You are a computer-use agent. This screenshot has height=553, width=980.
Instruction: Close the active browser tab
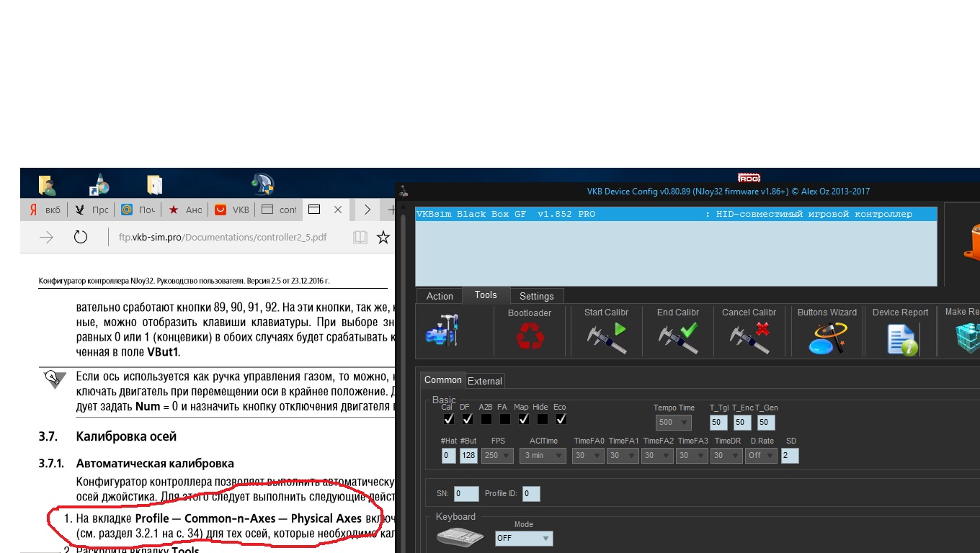pos(338,210)
